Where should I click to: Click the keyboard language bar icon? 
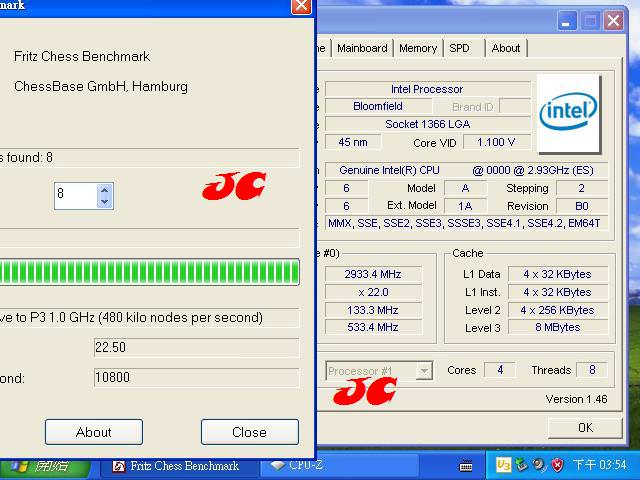466,465
